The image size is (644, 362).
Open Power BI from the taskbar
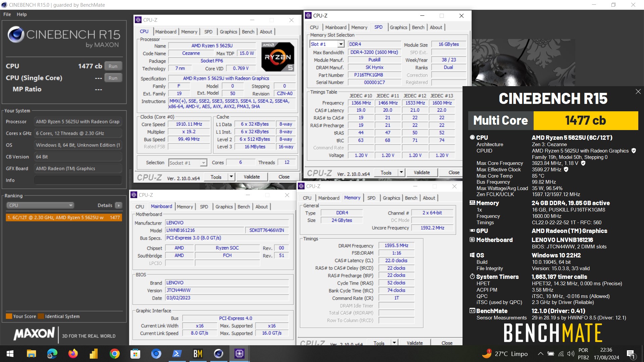(x=94, y=354)
